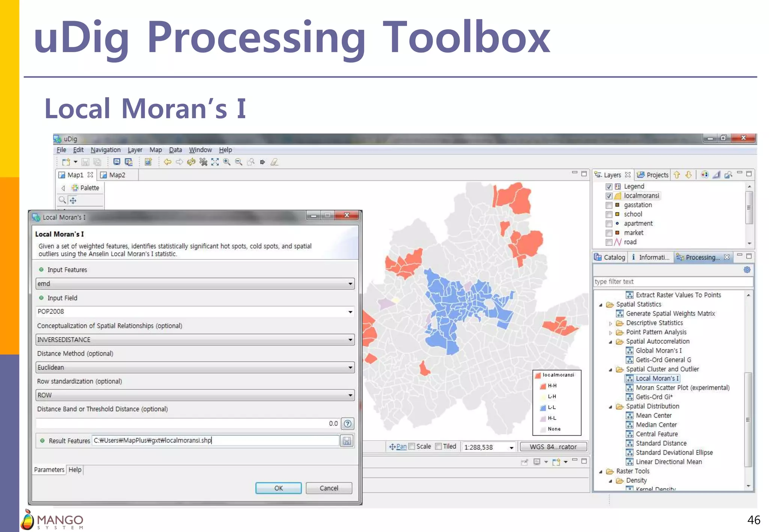Click save icon beside Result Features path
This screenshot has height=532, width=769.
coord(347,441)
